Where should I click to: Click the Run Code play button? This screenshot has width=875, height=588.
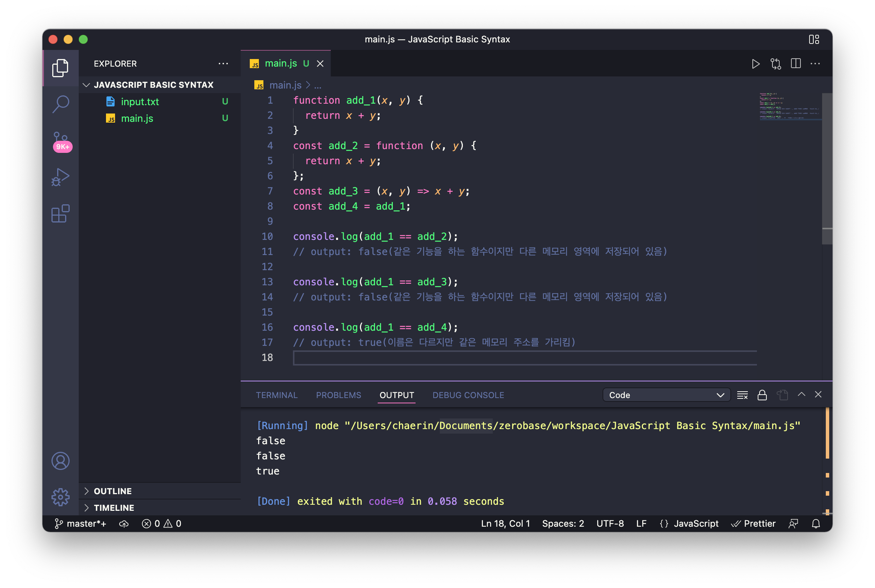coord(755,64)
